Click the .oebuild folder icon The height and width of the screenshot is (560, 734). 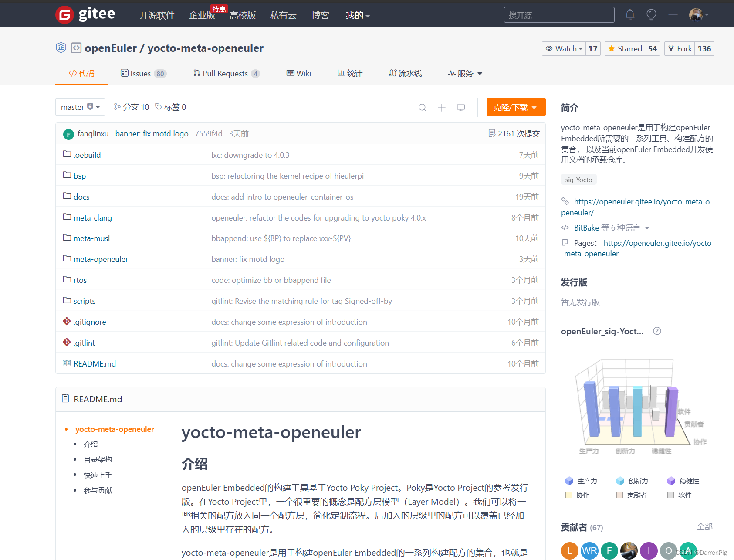click(x=67, y=154)
